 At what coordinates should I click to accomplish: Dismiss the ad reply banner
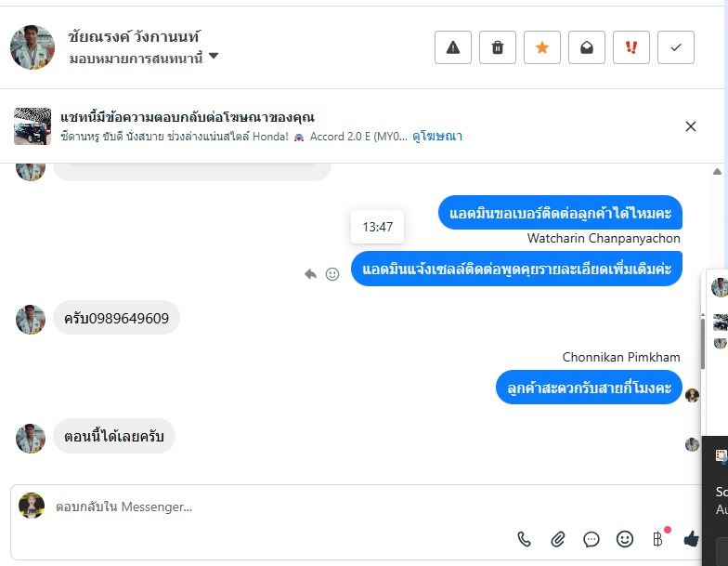[x=690, y=126]
